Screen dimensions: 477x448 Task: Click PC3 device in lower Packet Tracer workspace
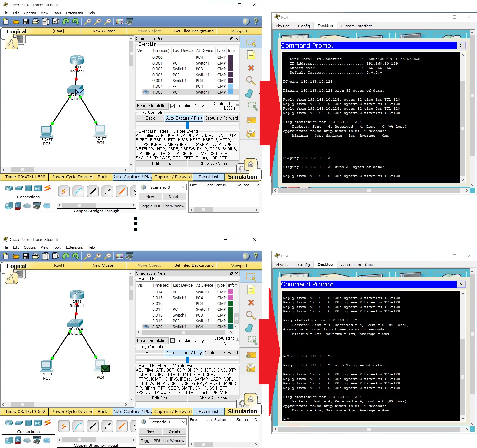tap(47, 366)
